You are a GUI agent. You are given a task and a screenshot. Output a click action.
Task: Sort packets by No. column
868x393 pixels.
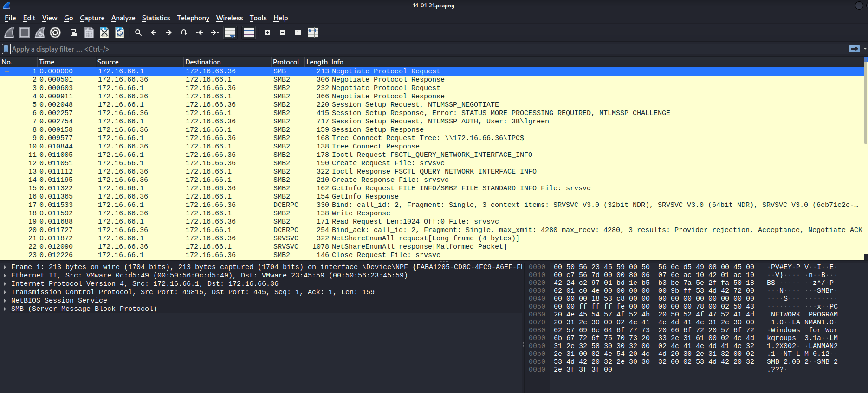[x=19, y=62]
